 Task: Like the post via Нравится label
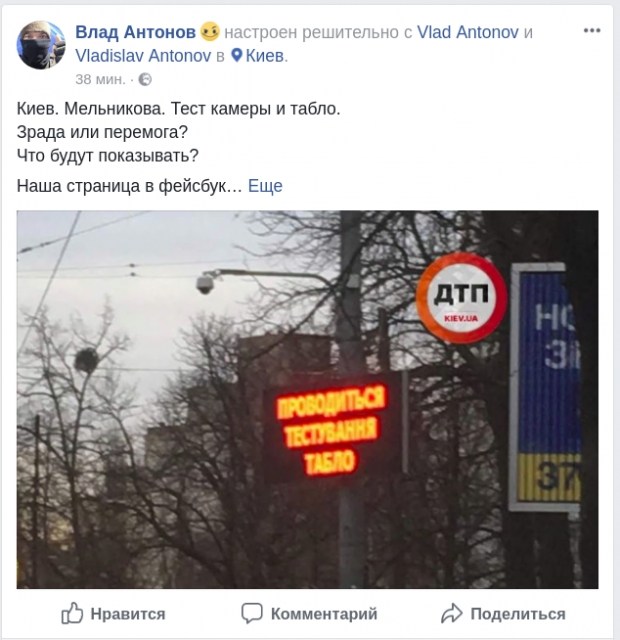128,614
